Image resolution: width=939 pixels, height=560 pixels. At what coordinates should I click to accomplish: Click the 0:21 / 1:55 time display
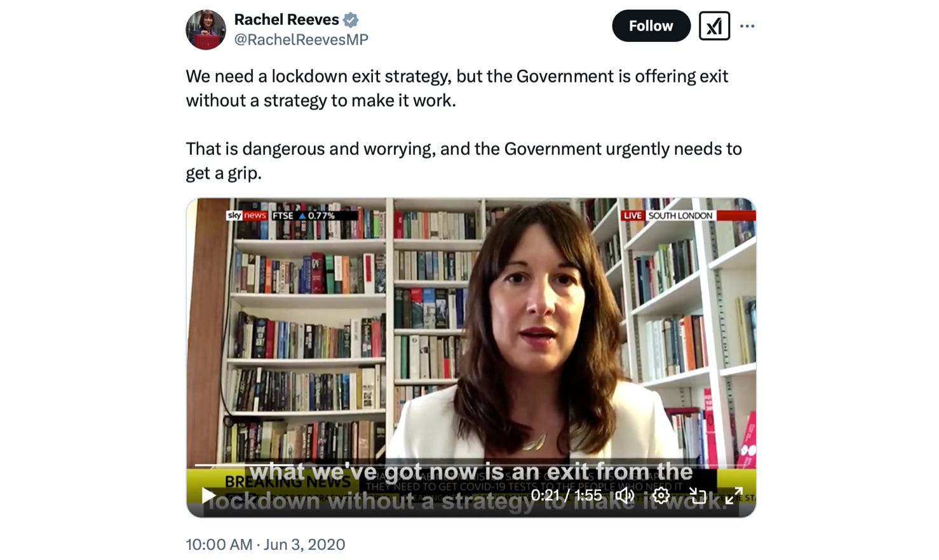(566, 495)
